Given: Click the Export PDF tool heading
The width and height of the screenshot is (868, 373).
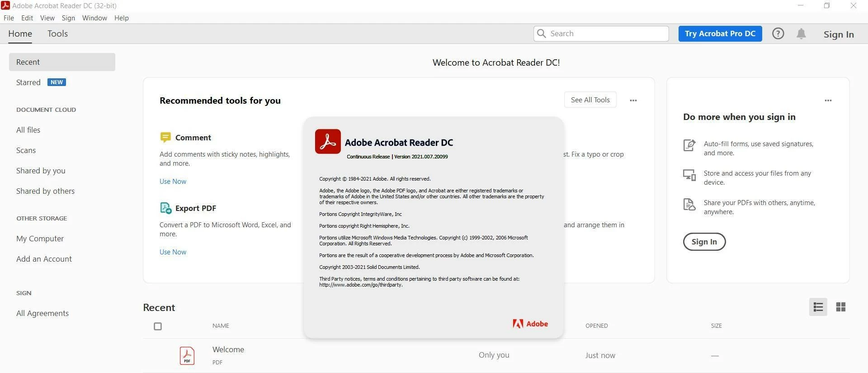Looking at the screenshot, I should (x=196, y=208).
